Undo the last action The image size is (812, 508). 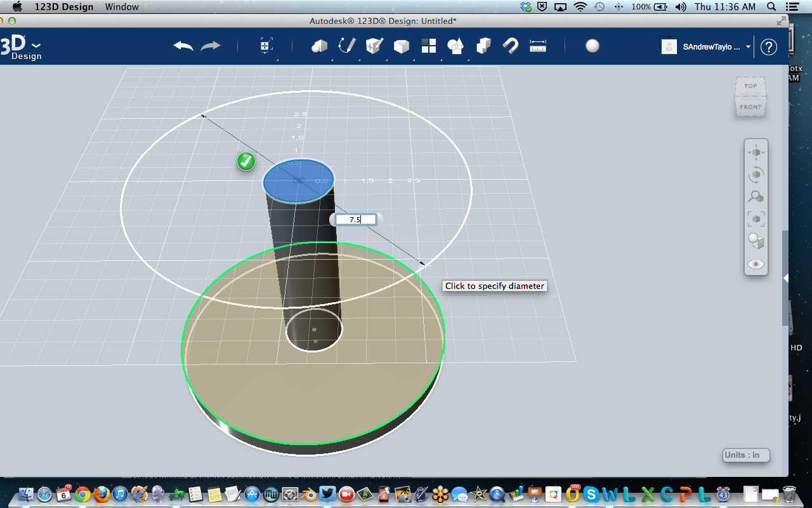click(x=183, y=46)
